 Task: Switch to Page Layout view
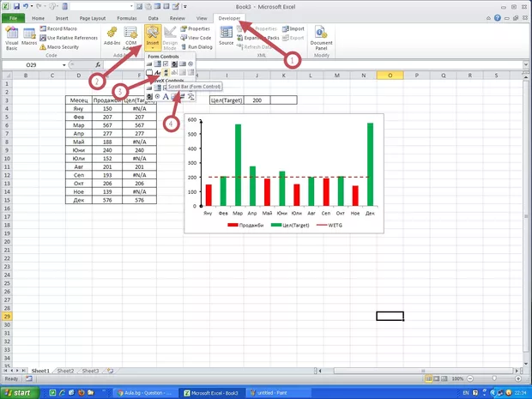coord(437,378)
